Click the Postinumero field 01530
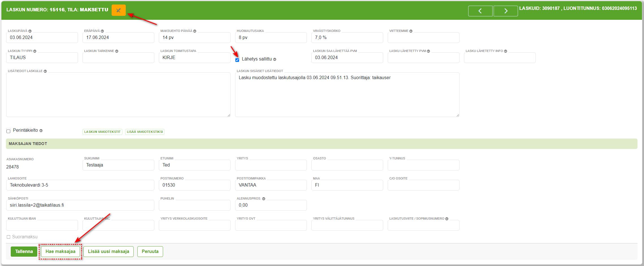 click(195, 185)
